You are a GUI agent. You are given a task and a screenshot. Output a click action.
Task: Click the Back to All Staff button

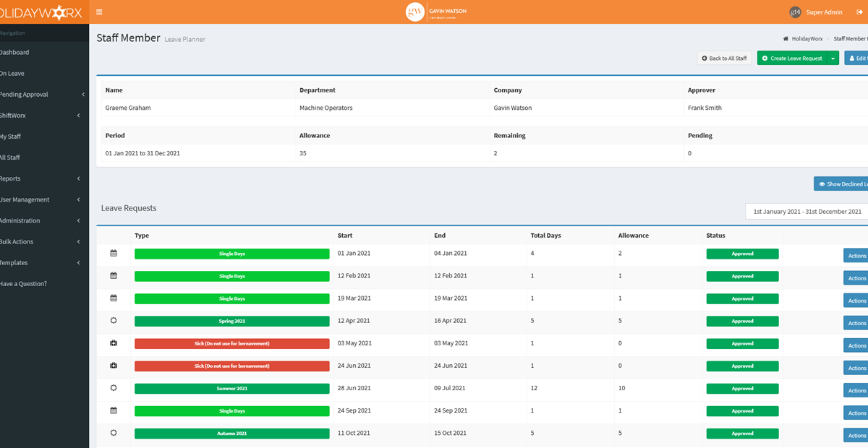tap(724, 59)
